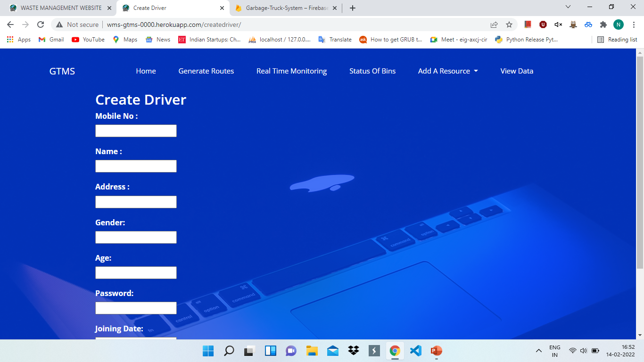Focus the Mobile No input field

point(136,131)
